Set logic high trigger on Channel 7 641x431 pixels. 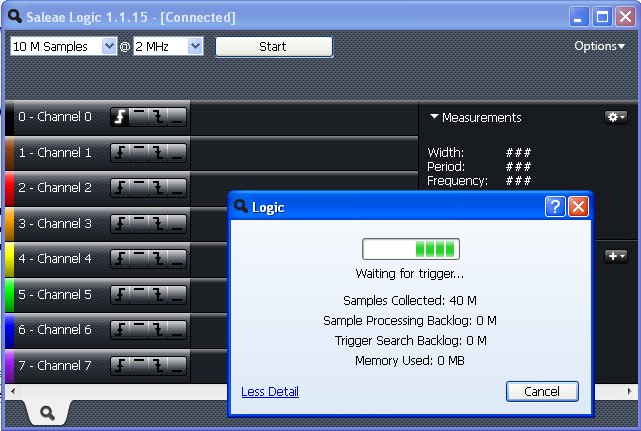pyautogui.click(x=139, y=366)
